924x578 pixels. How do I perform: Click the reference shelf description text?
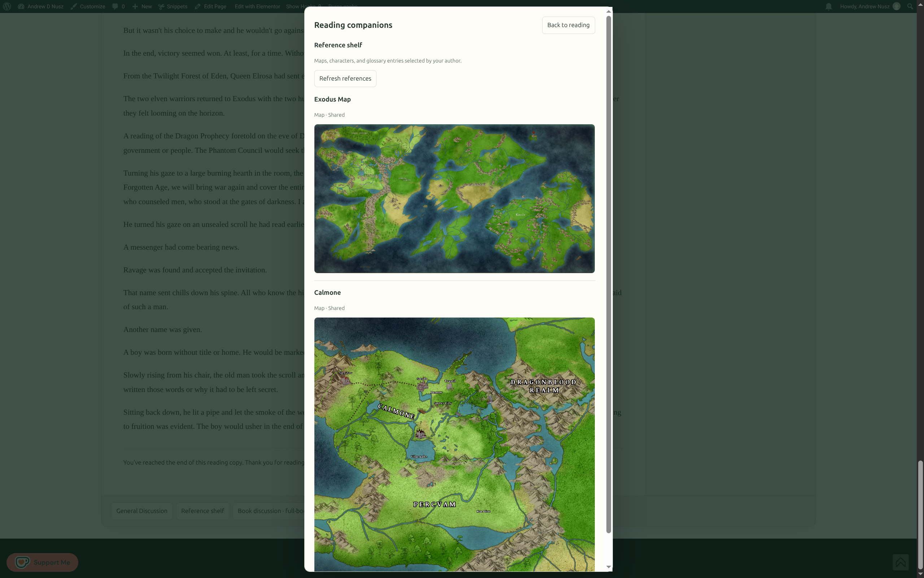tap(388, 61)
